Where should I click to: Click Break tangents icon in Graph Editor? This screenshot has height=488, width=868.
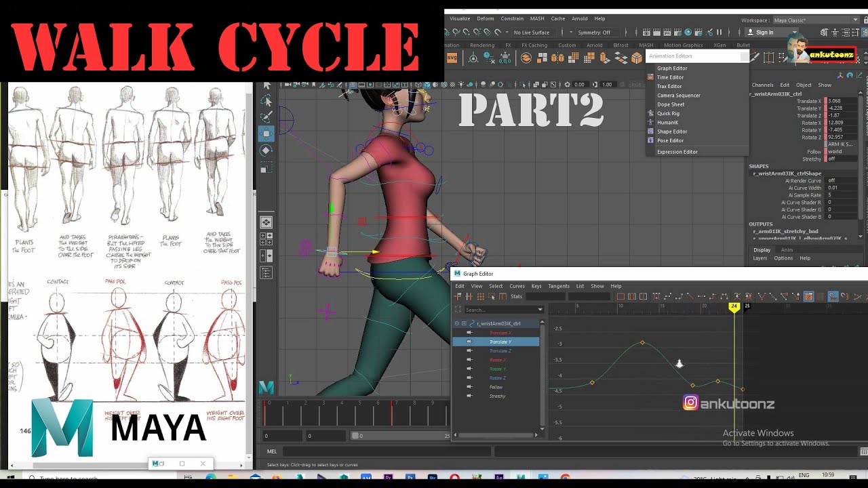[x=762, y=296]
